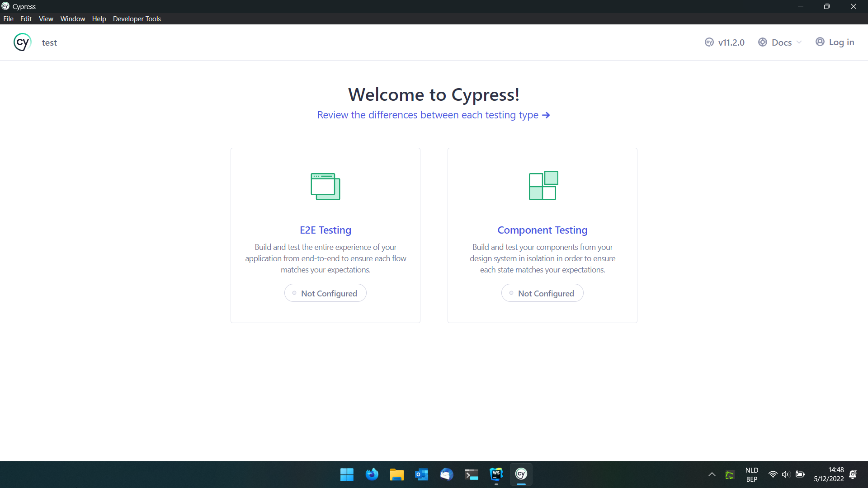Open WebStorm from the taskbar
The width and height of the screenshot is (868, 488).
[x=496, y=474]
